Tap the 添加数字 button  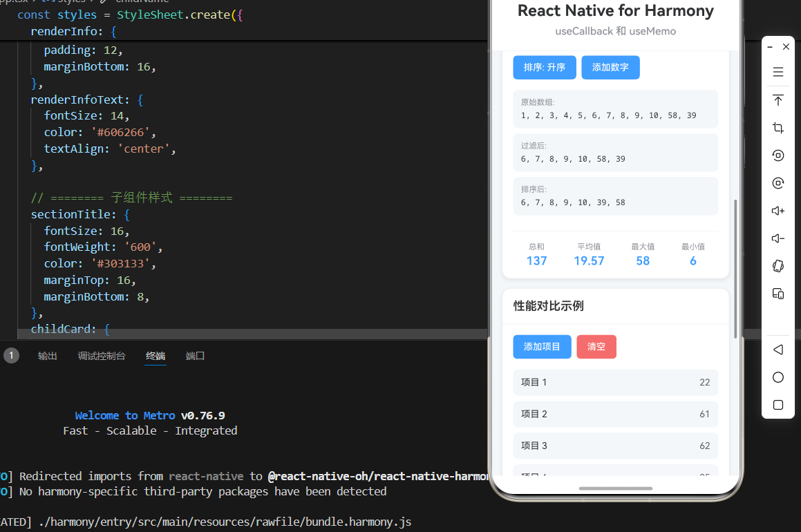[x=610, y=68]
